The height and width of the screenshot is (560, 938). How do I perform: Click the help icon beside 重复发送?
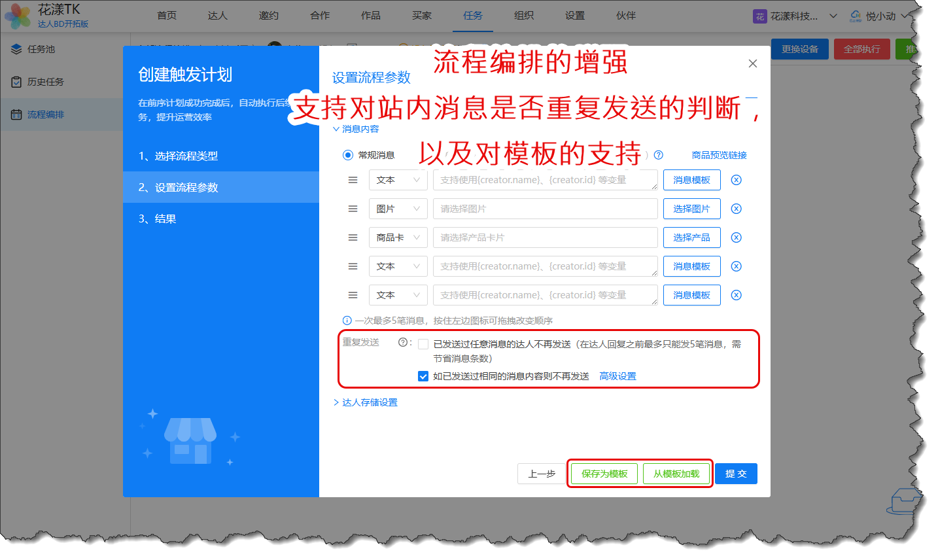click(x=403, y=342)
